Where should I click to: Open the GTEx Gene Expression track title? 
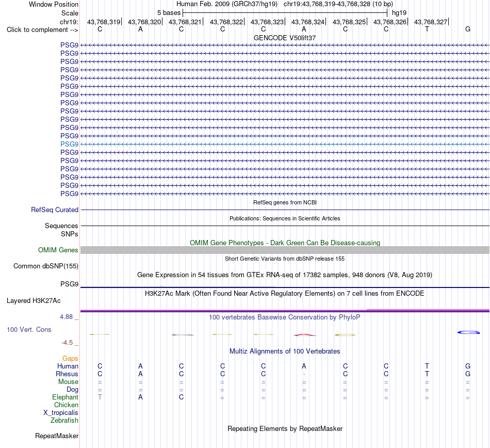click(285, 275)
